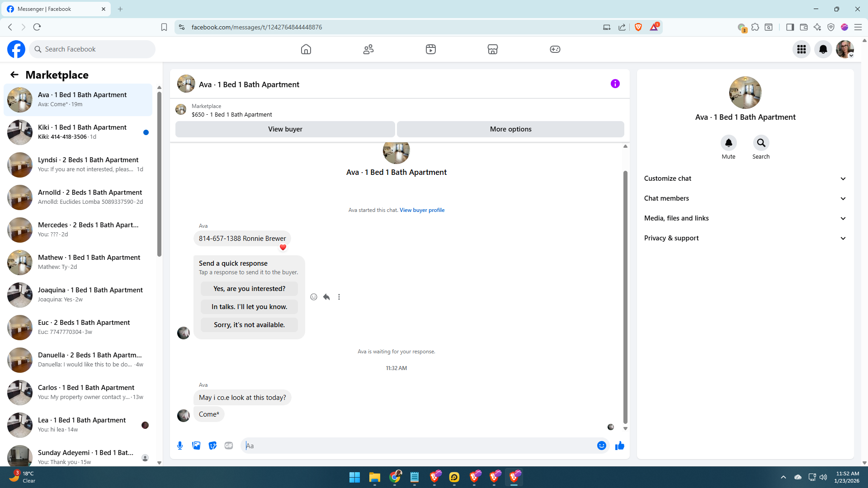Click the chat messages vertical scrollbar

[625, 296]
